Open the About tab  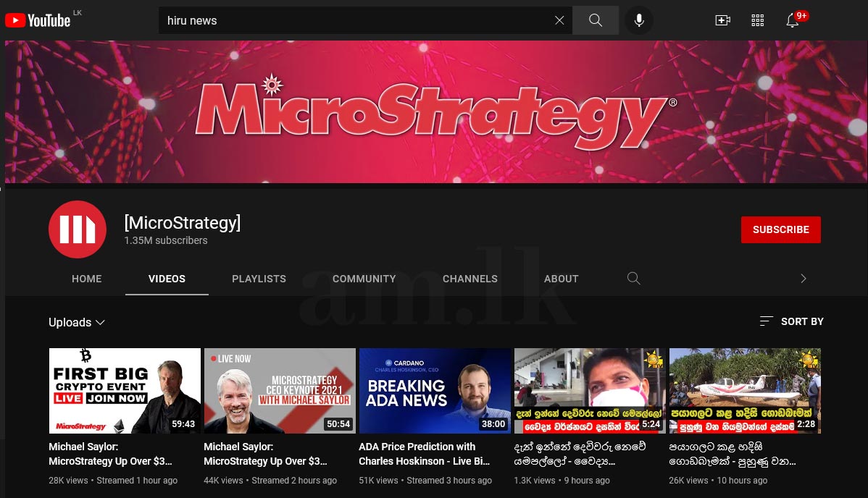point(561,279)
